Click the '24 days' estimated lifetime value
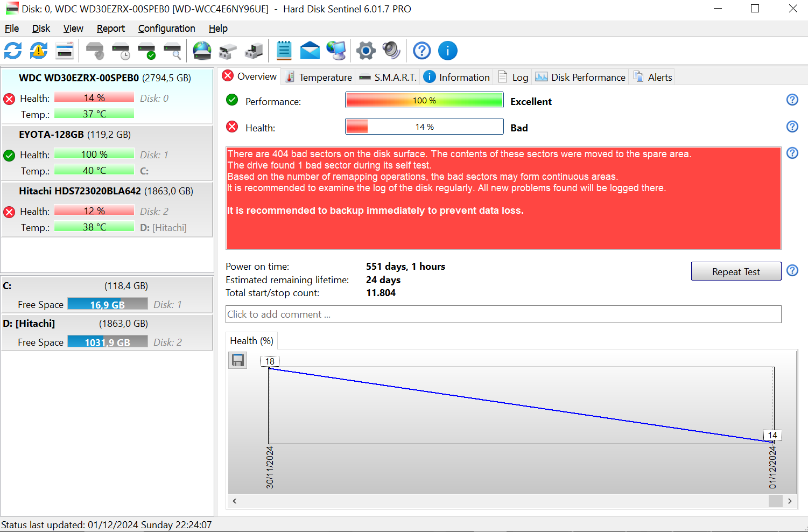Screen dimensions: 808x532 click(x=383, y=280)
